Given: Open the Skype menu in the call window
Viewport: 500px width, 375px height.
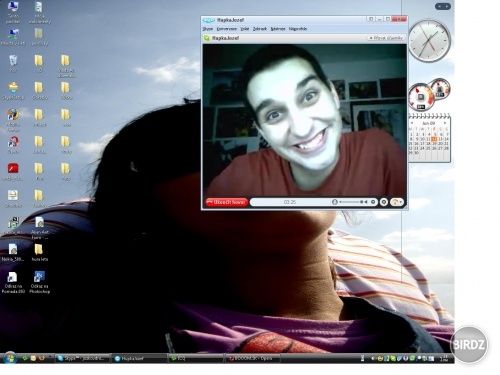Looking at the screenshot, I should [208, 29].
